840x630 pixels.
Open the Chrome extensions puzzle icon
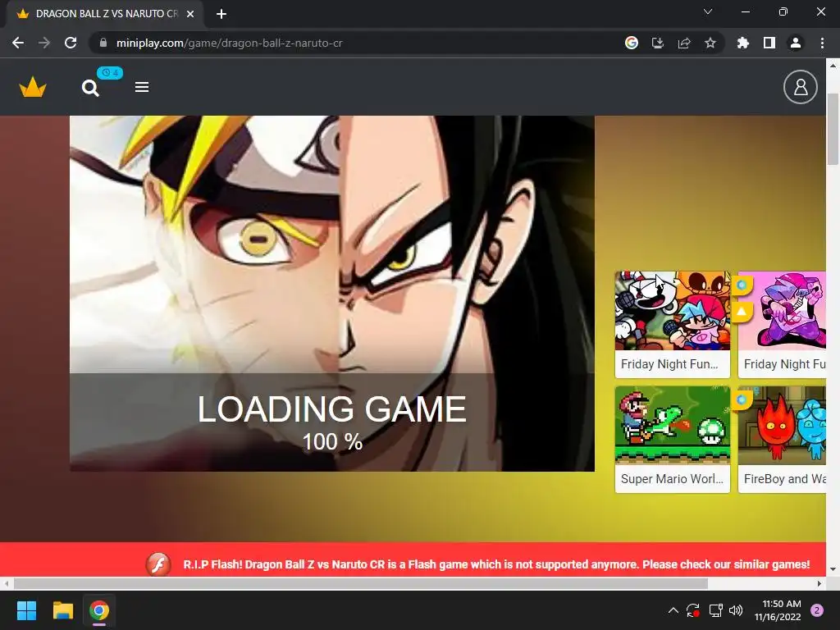point(742,43)
